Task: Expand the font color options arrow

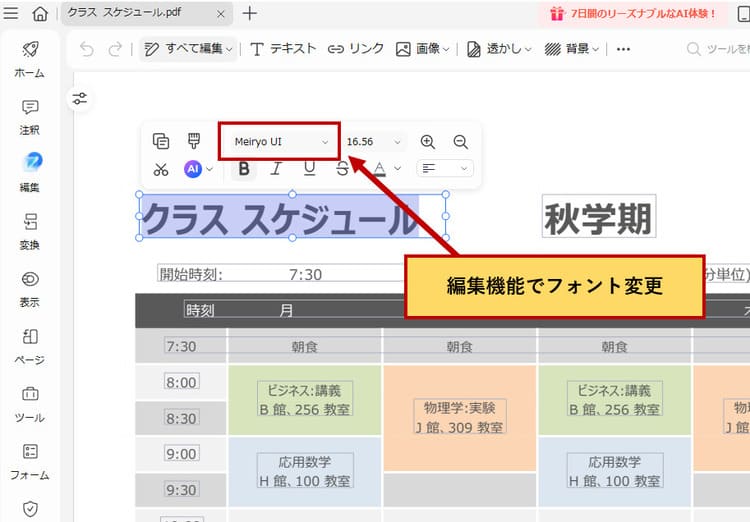Action: (397, 169)
